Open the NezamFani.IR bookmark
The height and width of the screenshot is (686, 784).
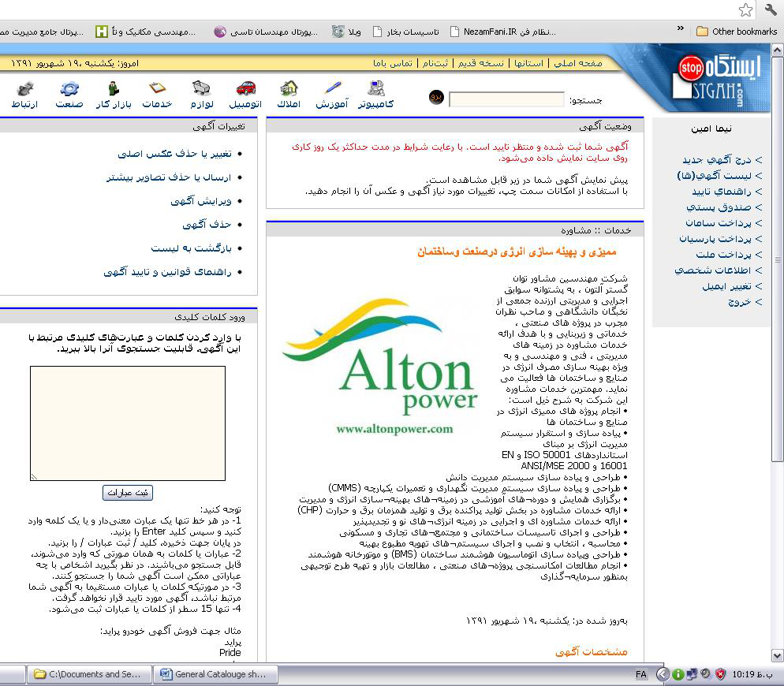tap(503, 32)
